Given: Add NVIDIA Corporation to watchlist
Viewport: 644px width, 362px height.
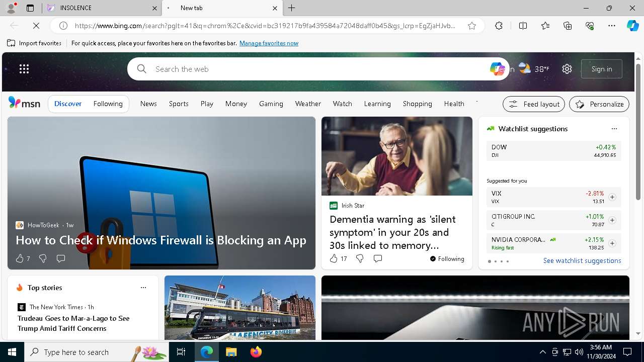Looking at the screenshot, I should coord(612,243).
